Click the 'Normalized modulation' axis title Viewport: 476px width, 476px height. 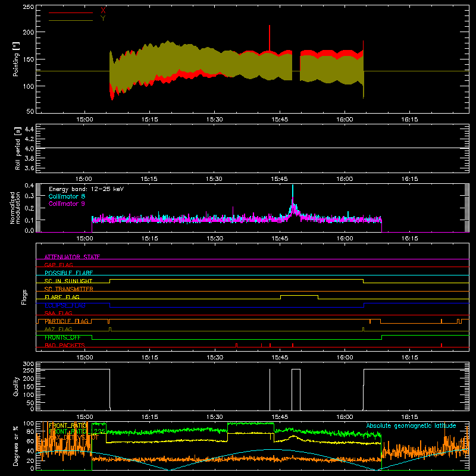pyautogui.click(x=15, y=208)
